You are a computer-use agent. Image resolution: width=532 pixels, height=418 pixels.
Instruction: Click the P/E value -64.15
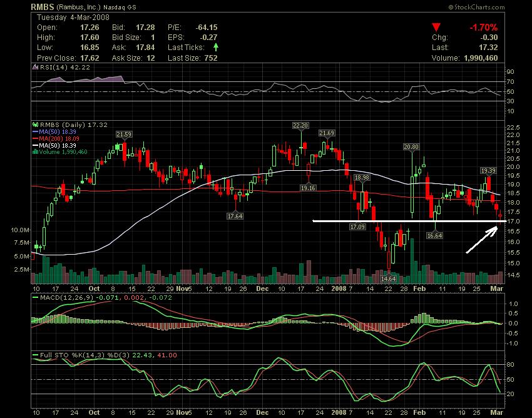(x=207, y=27)
